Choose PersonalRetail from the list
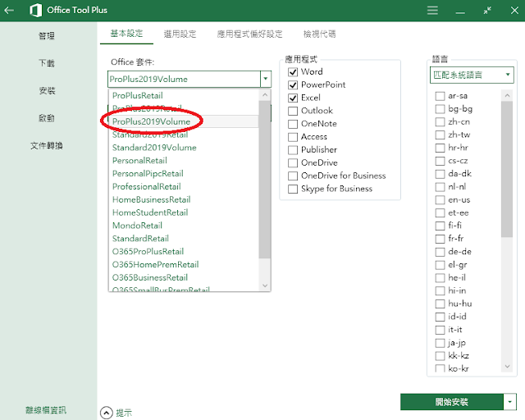 (184, 161)
